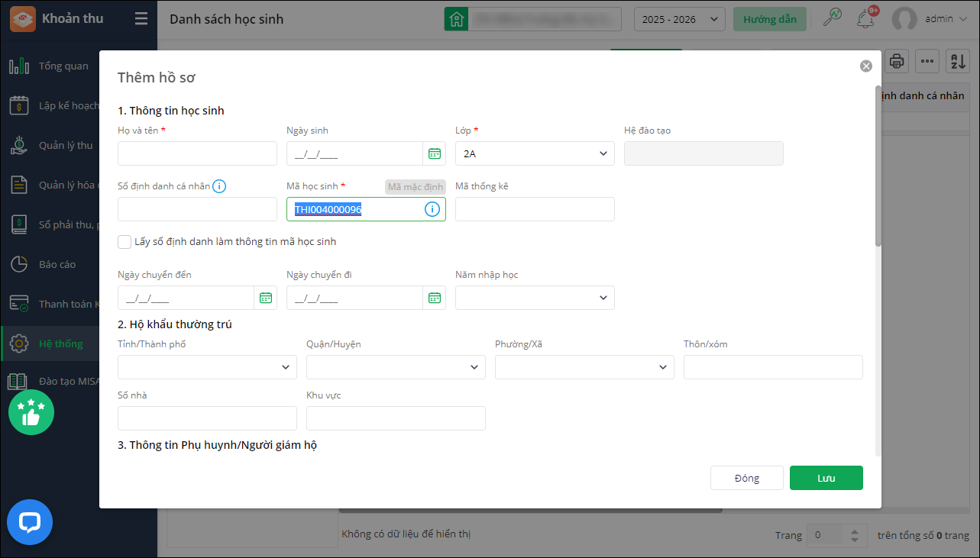
Task: Open the Lớp dropdown showing 2A
Action: [x=535, y=153]
